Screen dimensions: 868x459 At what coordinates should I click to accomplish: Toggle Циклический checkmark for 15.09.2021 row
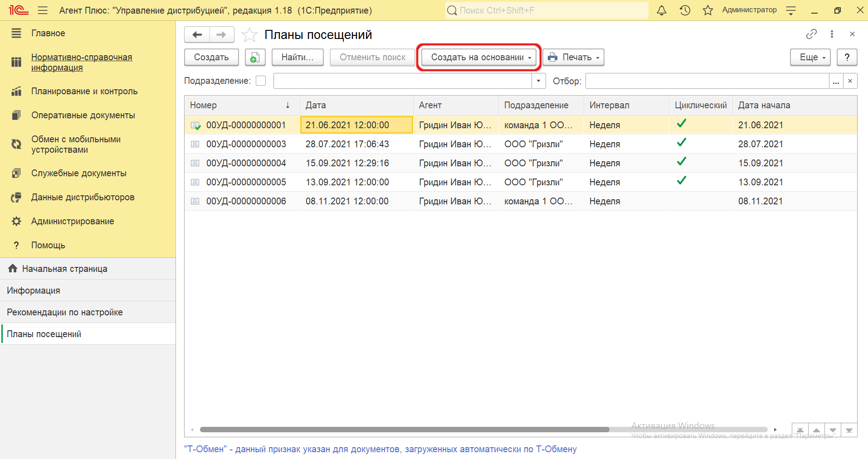pos(681,162)
